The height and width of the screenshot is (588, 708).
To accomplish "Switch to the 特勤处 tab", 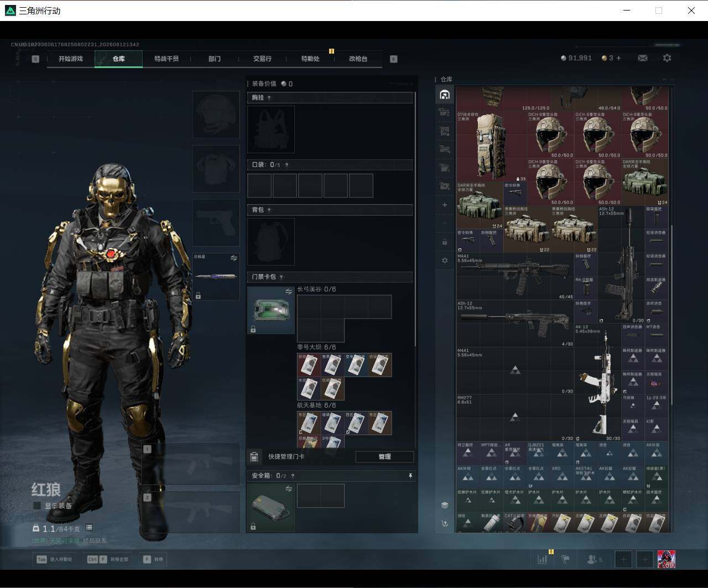I will [310, 59].
